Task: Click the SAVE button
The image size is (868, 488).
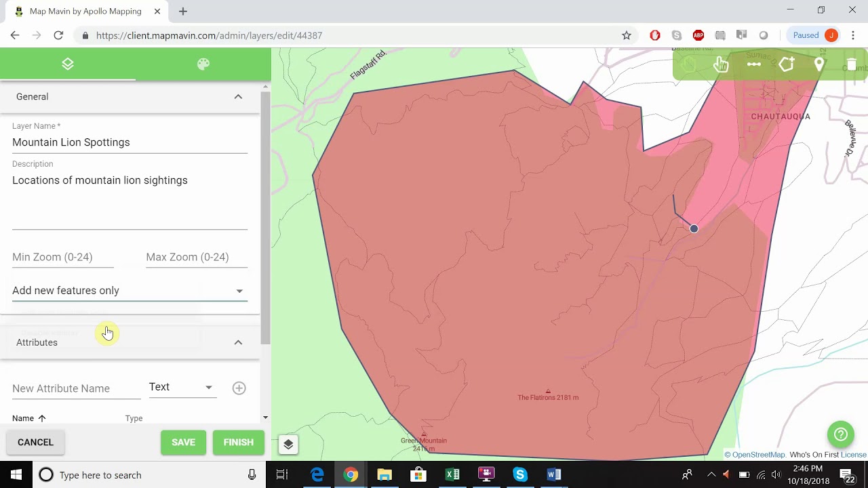Action: (183, 443)
